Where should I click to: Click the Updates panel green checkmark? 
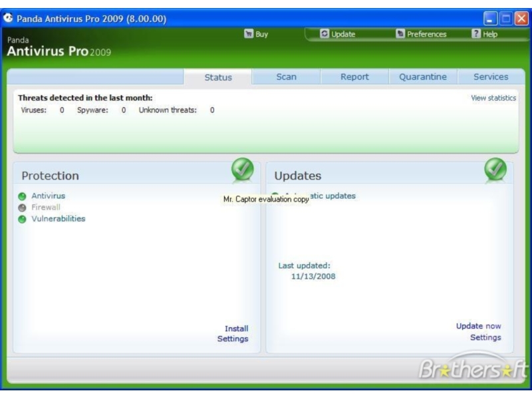pyautogui.click(x=495, y=170)
